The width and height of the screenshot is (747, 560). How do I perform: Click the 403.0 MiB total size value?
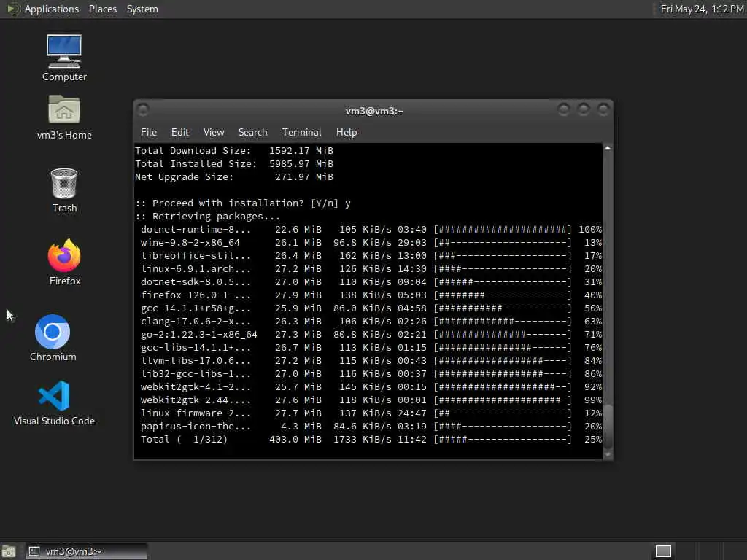tap(295, 440)
